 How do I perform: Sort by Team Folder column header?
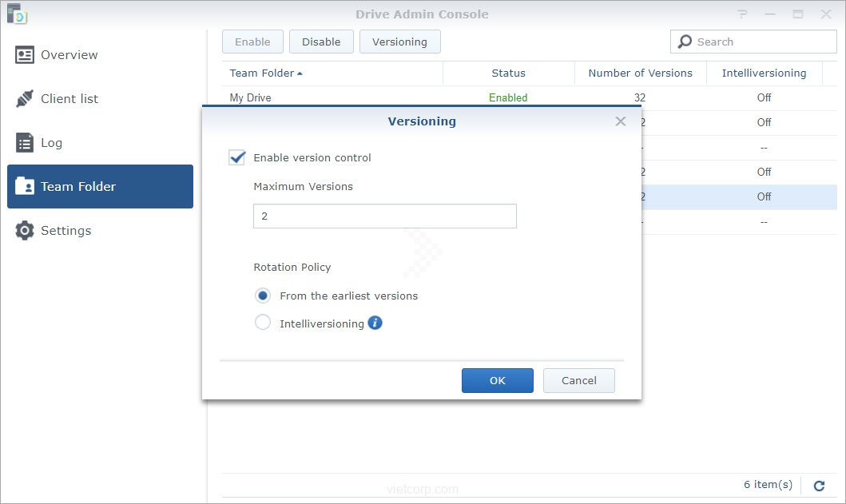[x=266, y=73]
